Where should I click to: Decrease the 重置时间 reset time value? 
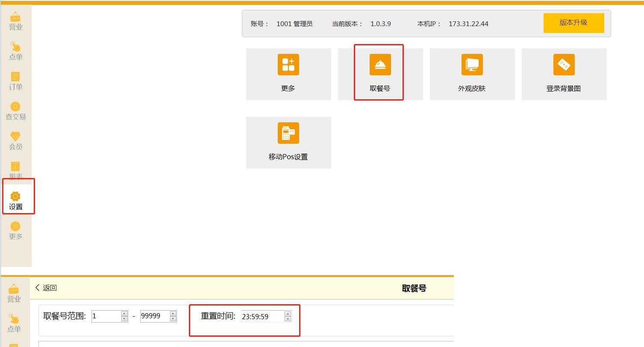tap(288, 319)
